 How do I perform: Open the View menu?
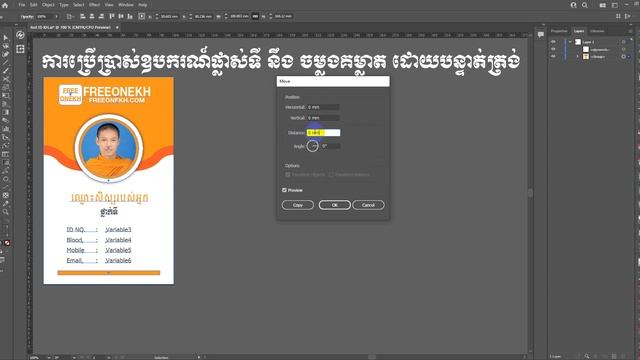109,5
